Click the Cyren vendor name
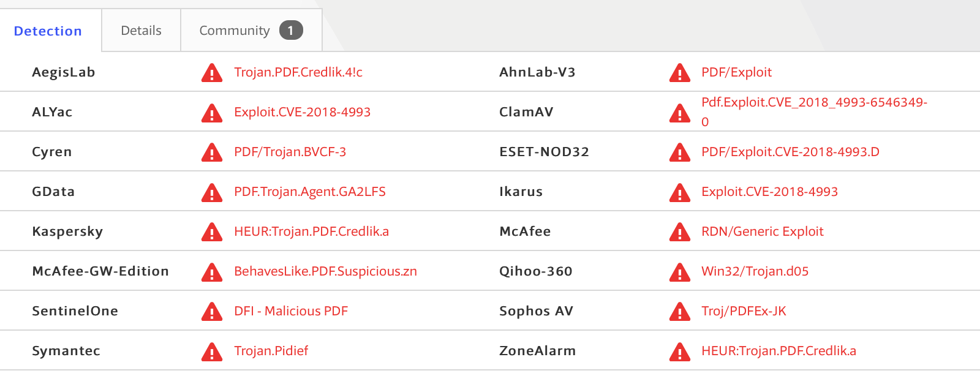 (x=51, y=152)
